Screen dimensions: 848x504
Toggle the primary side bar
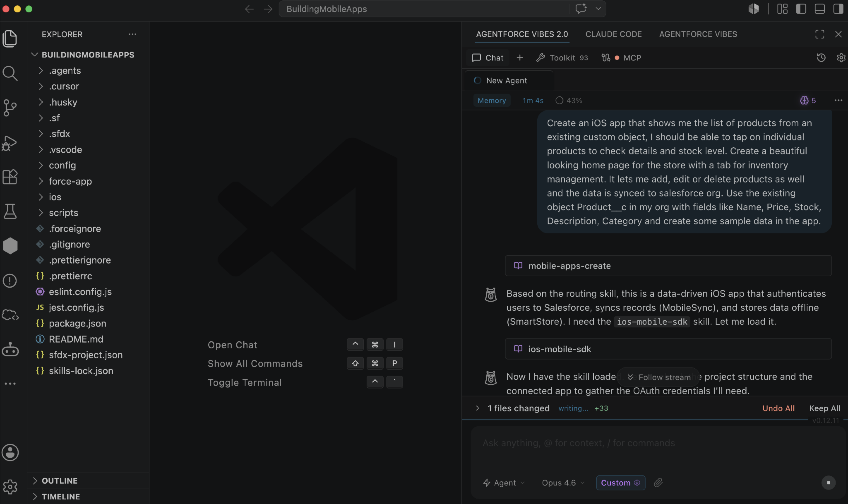[x=801, y=9]
